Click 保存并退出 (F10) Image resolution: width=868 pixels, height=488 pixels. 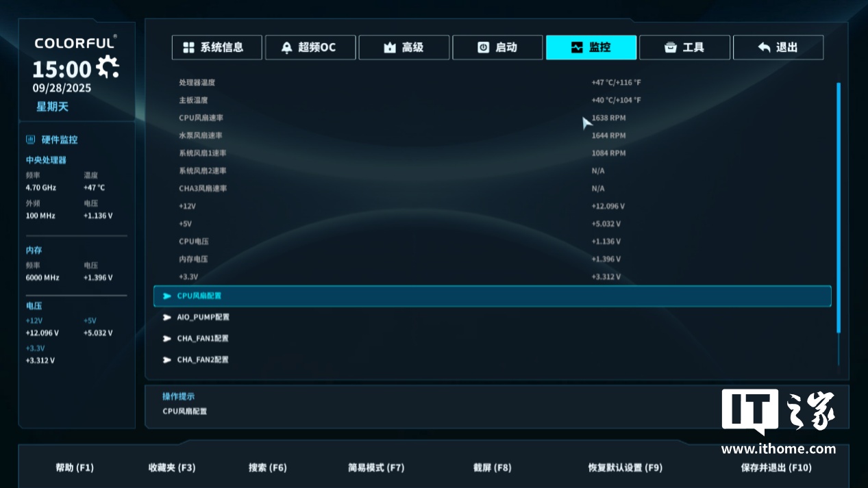coord(776,468)
